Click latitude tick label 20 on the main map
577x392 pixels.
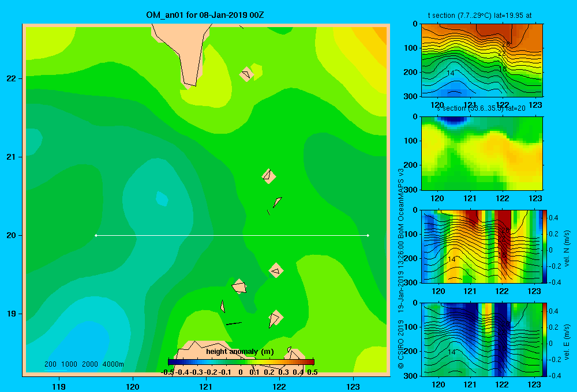coord(12,235)
